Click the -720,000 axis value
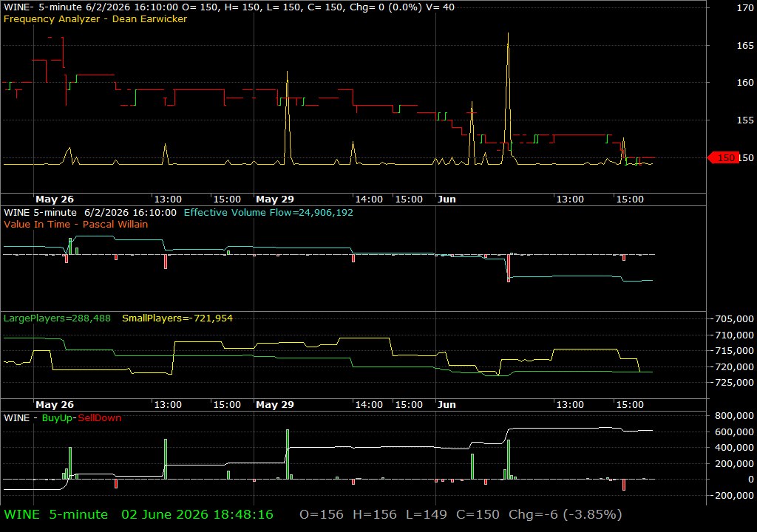The height and width of the screenshot is (532, 757). pos(732,367)
